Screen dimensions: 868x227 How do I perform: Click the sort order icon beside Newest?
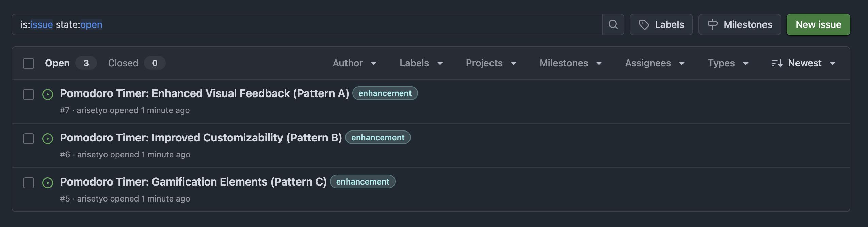pos(777,63)
